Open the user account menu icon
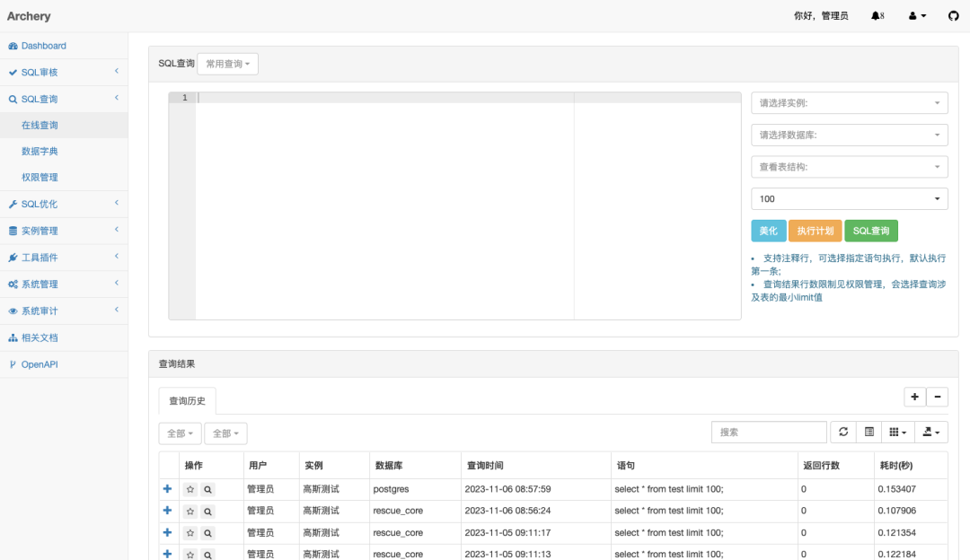The width and height of the screenshot is (970, 560). [917, 16]
